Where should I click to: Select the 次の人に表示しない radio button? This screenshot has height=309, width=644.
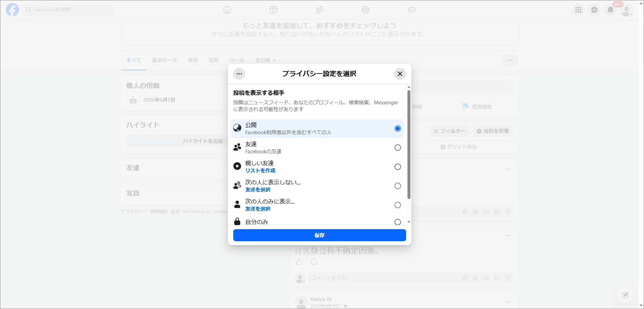(398, 186)
